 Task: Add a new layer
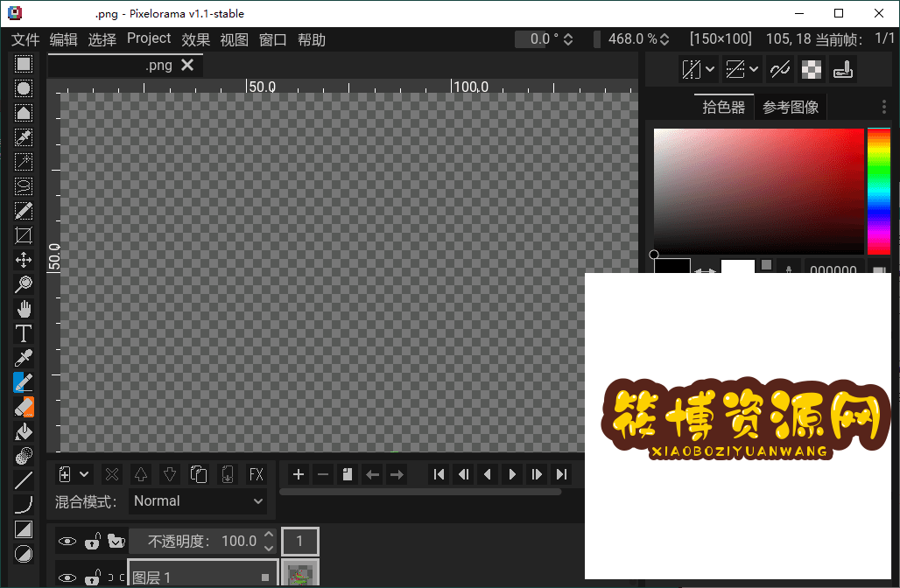[x=65, y=474]
